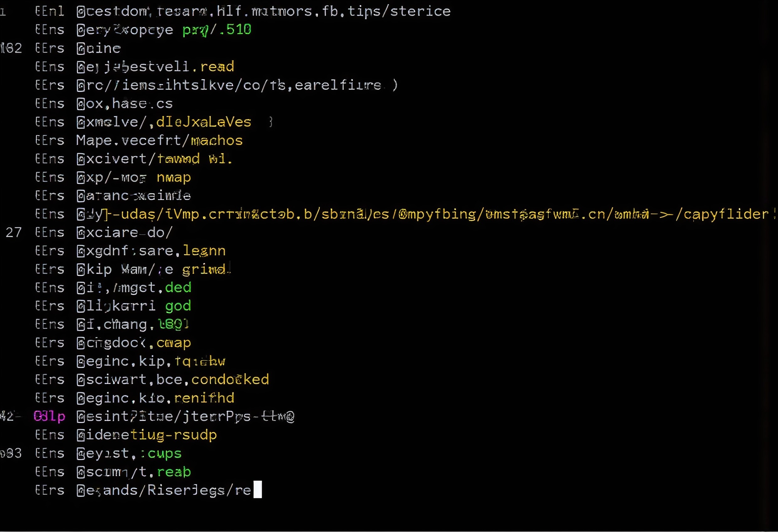Click the yellow word "renifhd"
The height and width of the screenshot is (532, 778).
[x=204, y=398]
